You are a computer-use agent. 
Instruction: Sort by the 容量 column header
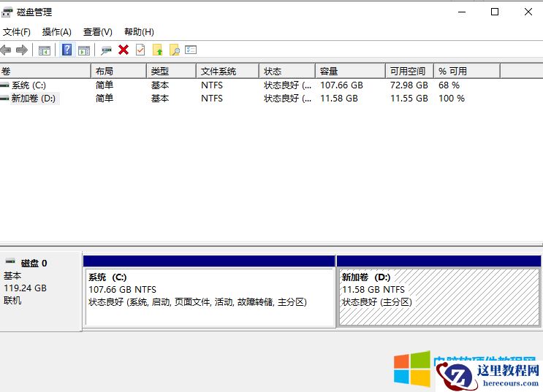(351, 72)
